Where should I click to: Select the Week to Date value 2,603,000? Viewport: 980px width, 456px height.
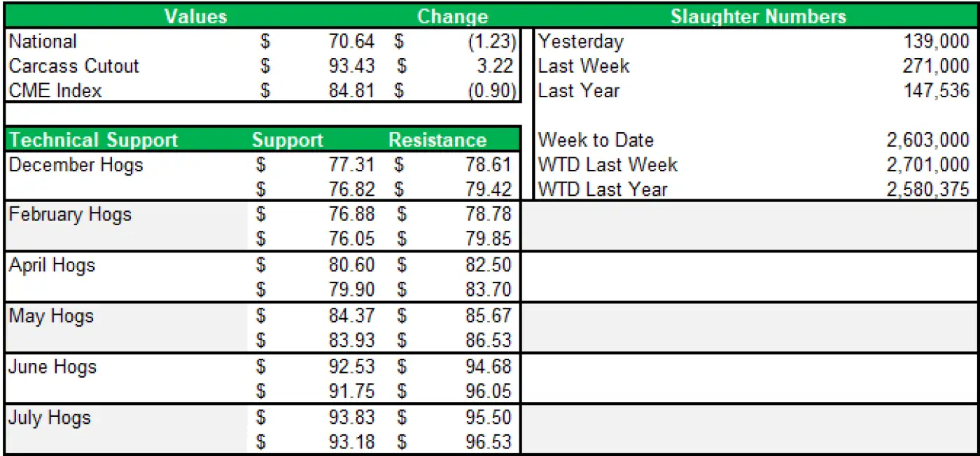coord(927,140)
